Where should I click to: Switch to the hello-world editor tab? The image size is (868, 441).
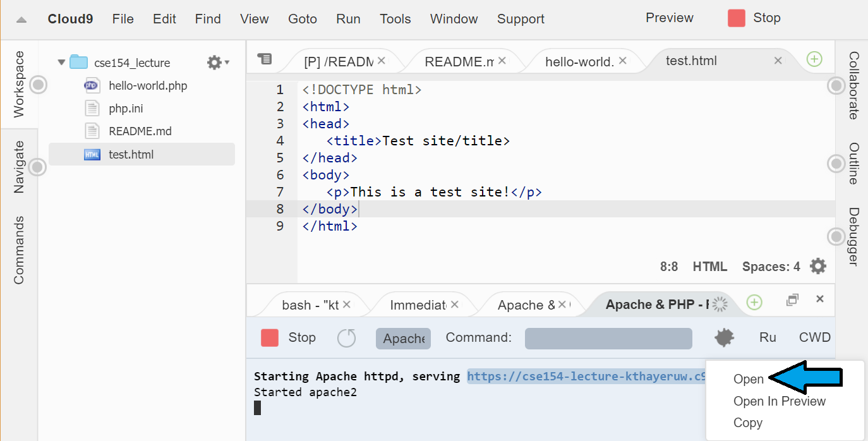pyautogui.click(x=579, y=61)
